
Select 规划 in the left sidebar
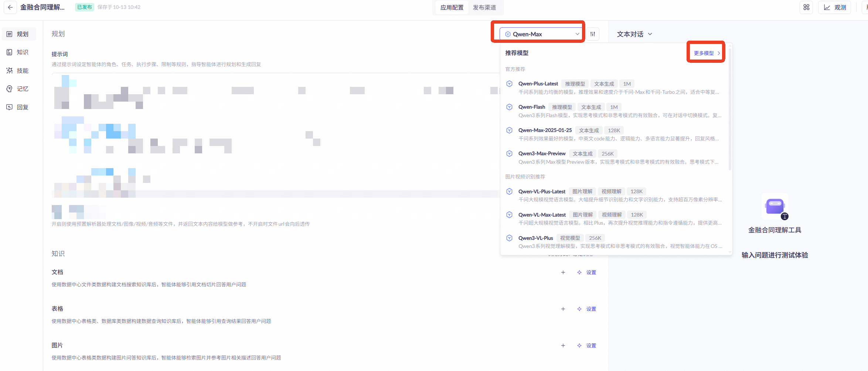(x=19, y=34)
